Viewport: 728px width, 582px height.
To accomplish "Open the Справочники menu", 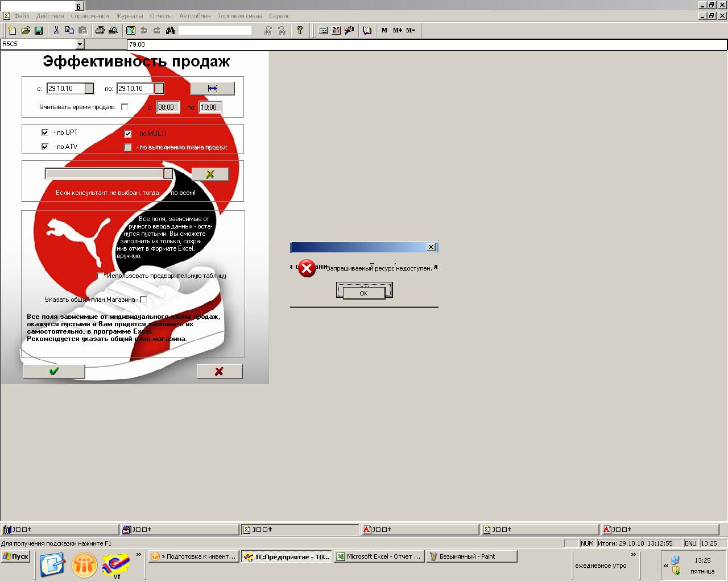I will [x=89, y=16].
